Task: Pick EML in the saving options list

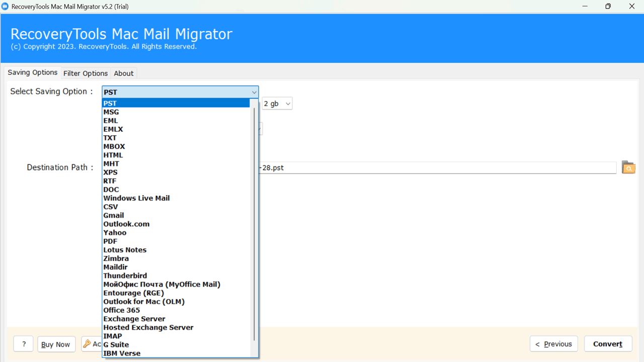Action: [176, 121]
